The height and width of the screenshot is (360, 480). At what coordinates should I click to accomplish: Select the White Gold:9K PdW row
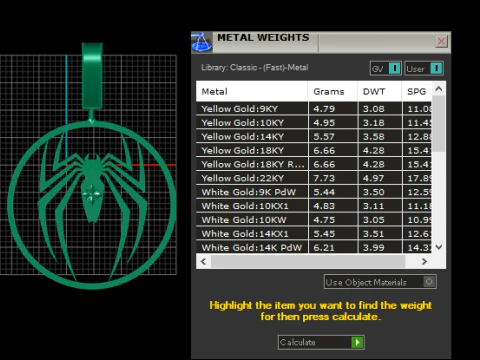coord(314,192)
